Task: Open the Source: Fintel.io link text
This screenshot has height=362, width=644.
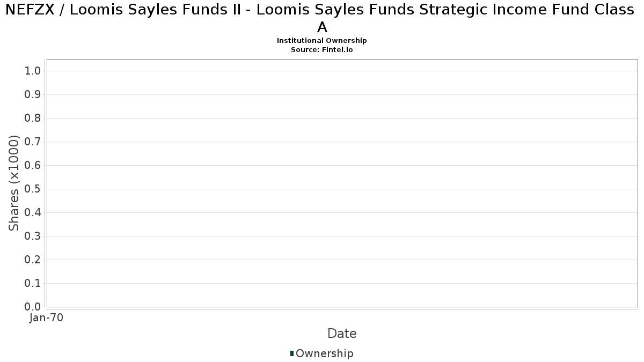Action: point(322,49)
